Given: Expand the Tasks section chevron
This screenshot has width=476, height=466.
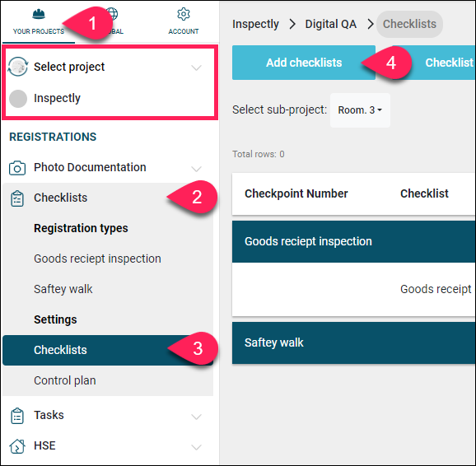Looking at the screenshot, I should click(x=196, y=417).
